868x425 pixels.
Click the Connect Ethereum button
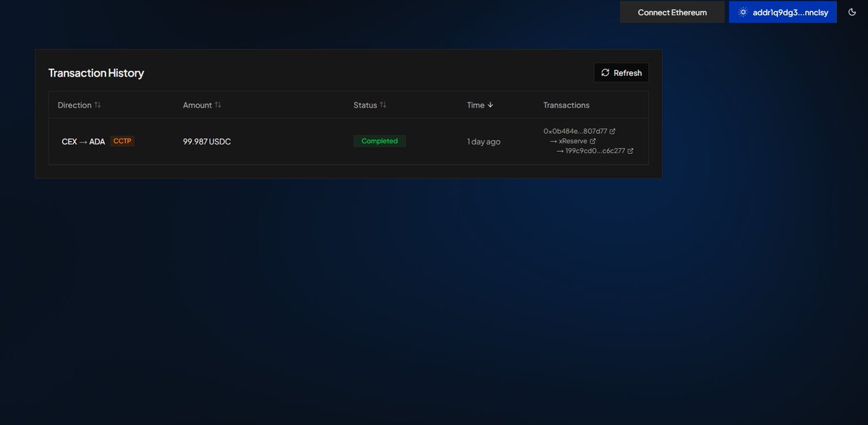point(672,12)
